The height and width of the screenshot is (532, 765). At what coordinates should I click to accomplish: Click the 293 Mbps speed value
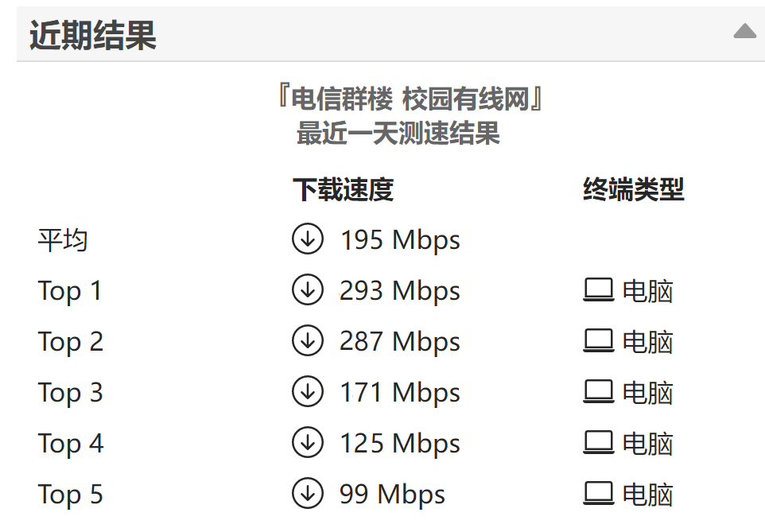tap(399, 291)
